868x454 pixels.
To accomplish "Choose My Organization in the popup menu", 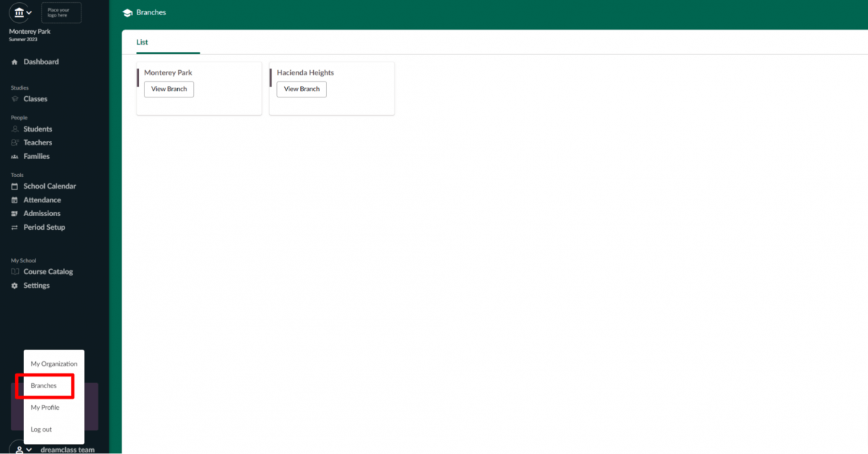I will pos(54,364).
